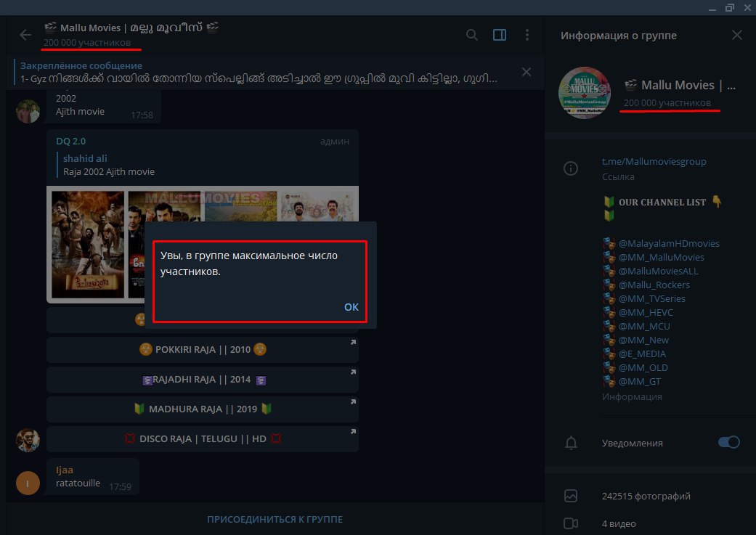Restore the Telegram window size
Screen dimensions: 756x535
729,8
